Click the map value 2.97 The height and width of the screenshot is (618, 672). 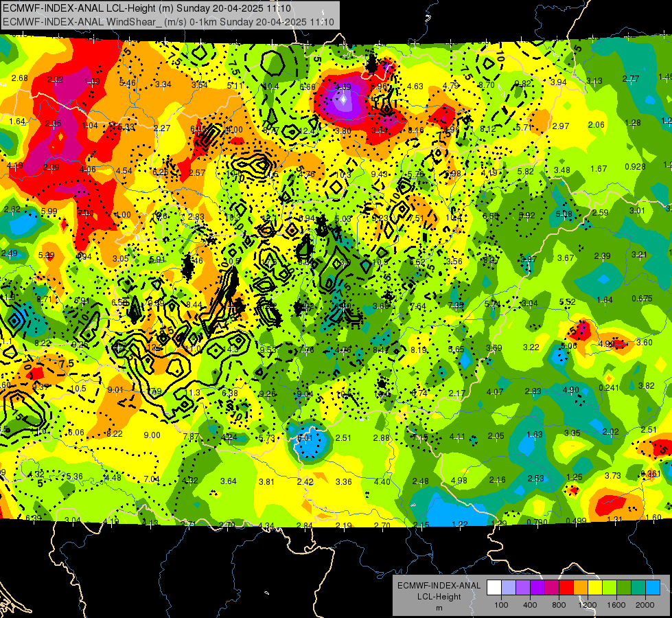(x=561, y=126)
